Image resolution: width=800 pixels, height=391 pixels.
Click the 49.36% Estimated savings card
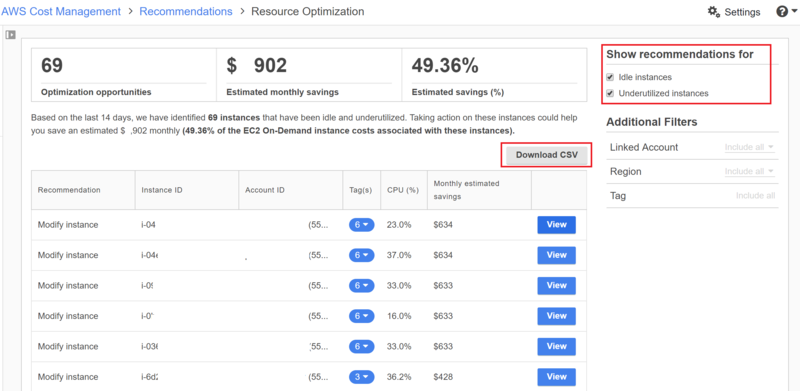494,75
